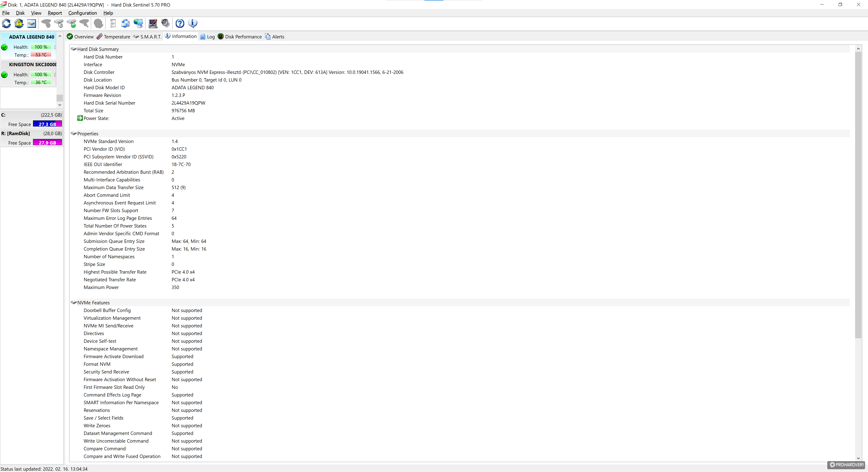Open Help with the question mark icon

point(180,23)
